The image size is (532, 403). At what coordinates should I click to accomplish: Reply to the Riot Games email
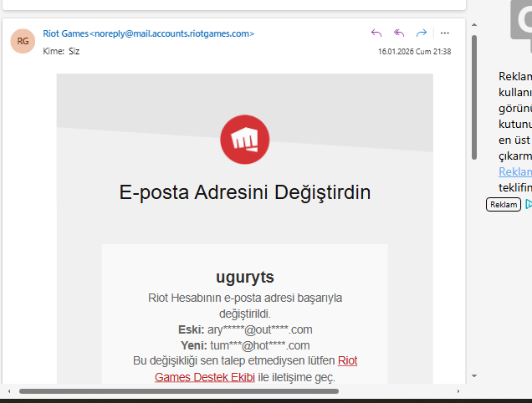tap(376, 33)
